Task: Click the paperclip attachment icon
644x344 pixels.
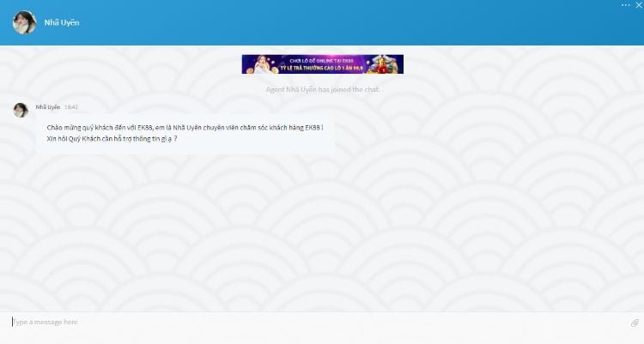Action: coord(635,323)
